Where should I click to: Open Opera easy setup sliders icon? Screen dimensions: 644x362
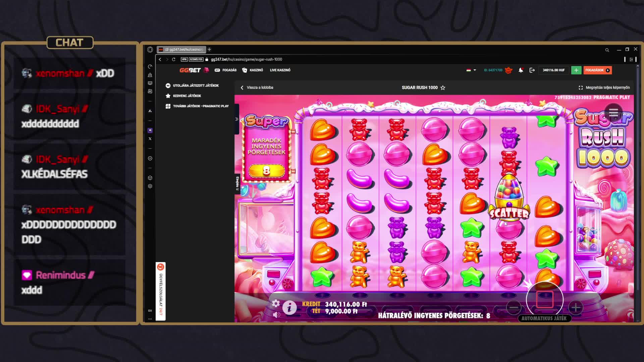(631, 59)
